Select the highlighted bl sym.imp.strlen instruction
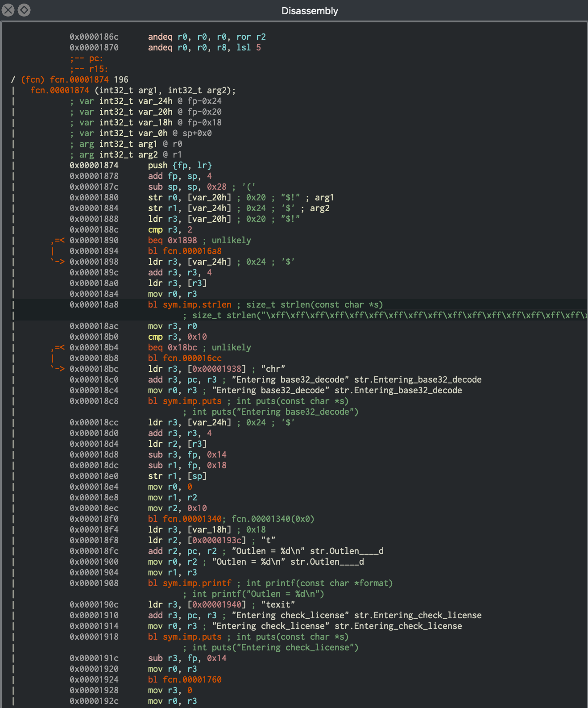 tap(190, 304)
